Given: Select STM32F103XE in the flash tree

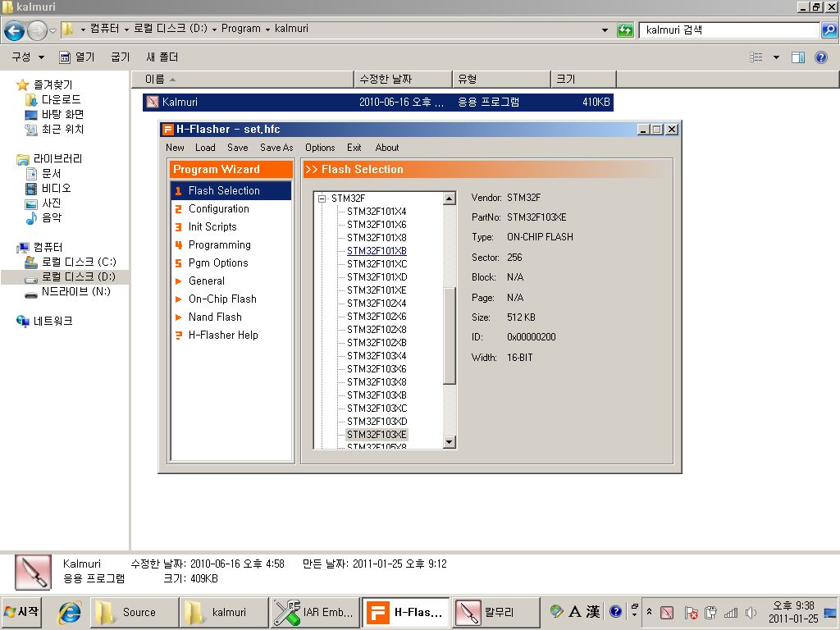Looking at the screenshot, I should point(377,435).
